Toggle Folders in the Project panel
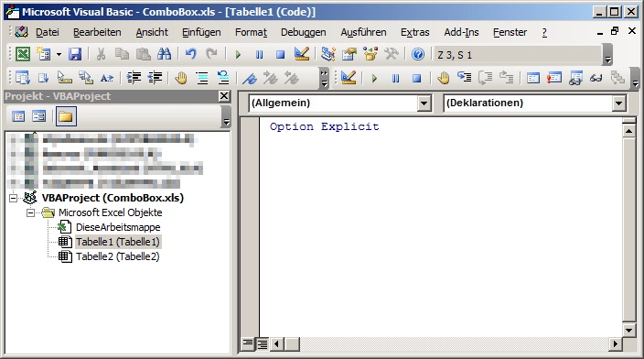Image resolution: width=644 pixels, height=359 pixels. point(66,117)
